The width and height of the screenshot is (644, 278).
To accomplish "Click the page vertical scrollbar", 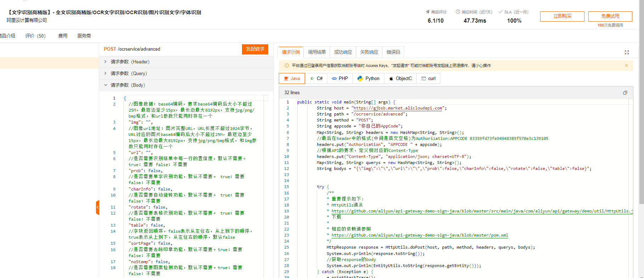I will pyautogui.click(x=642, y=103).
